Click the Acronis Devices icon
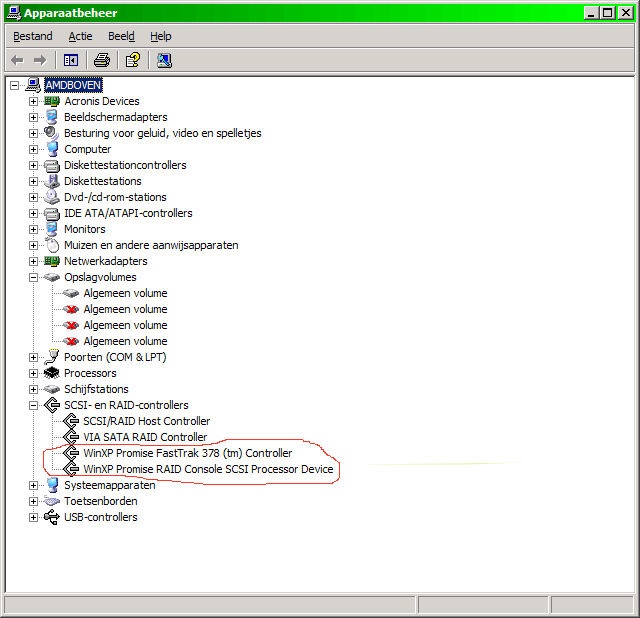The width and height of the screenshot is (640, 618). click(x=52, y=101)
